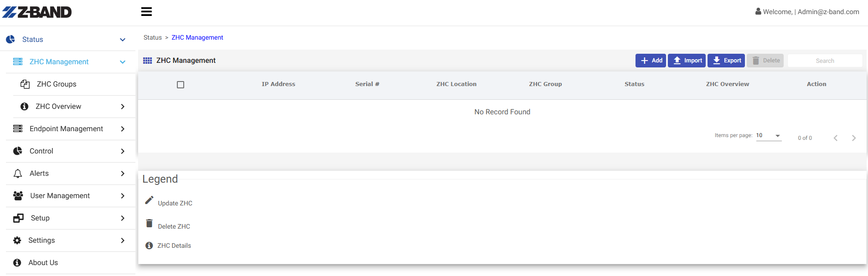This screenshot has height=276, width=868.
Task: Click the User Management people icon
Action: [18, 196]
